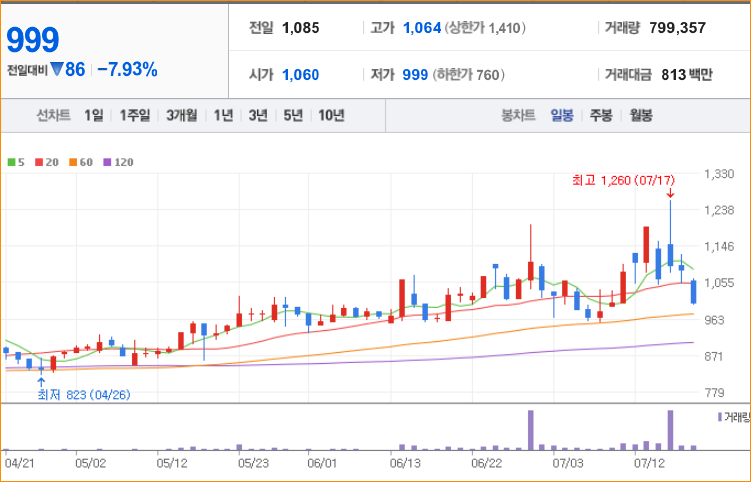Image resolution: width=751 pixels, height=482 pixels.
Task: Click the 상한가 1,410 text
Action: (x=485, y=28)
